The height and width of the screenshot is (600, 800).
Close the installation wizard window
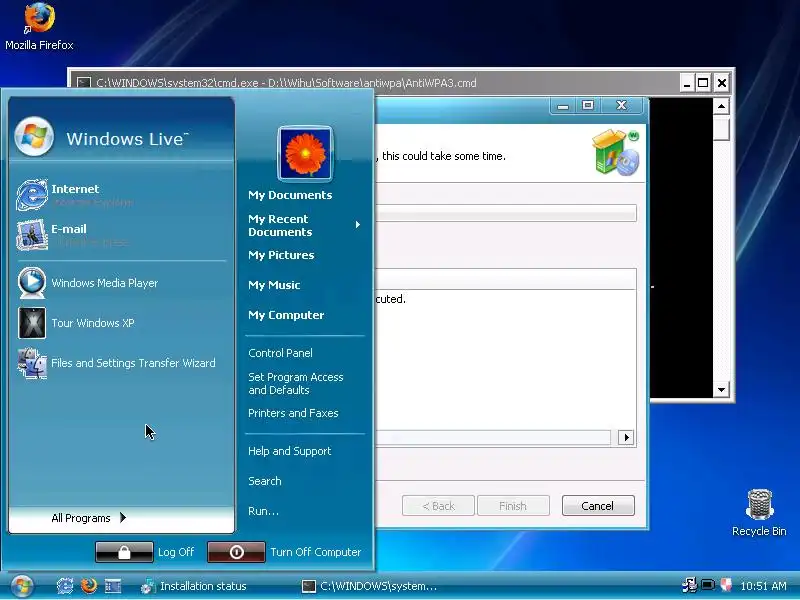pos(621,106)
